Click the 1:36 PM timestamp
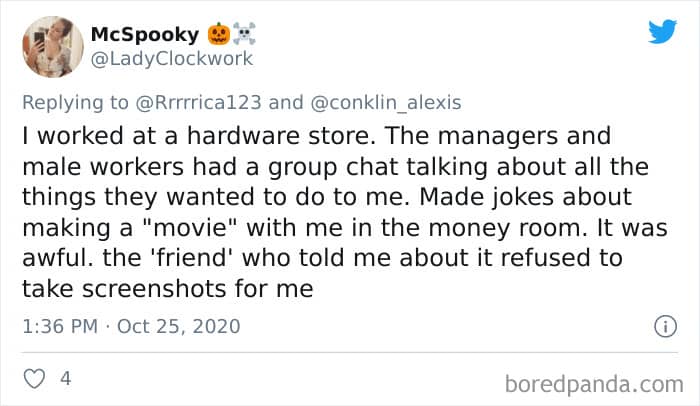700x406 pixels. coord(58,326)
